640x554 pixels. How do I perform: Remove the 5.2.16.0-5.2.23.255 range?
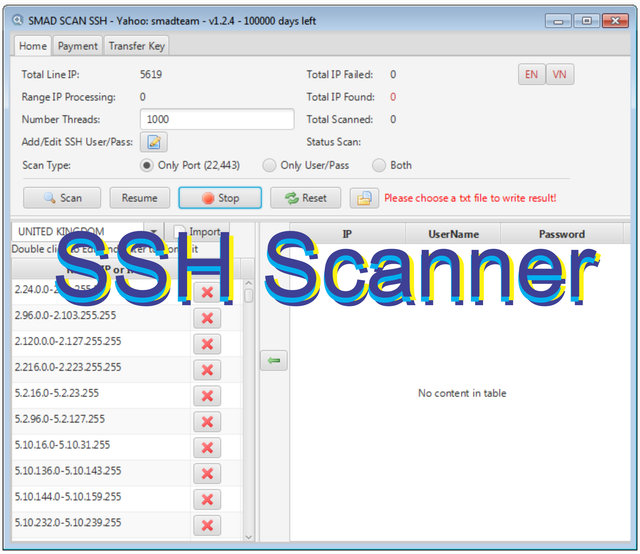(207, 396)
